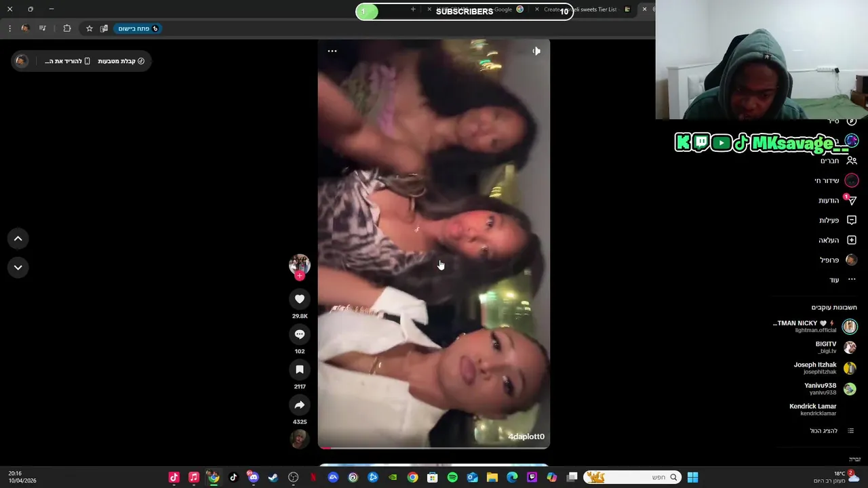Open lightman.official following account

coord(814,327)
